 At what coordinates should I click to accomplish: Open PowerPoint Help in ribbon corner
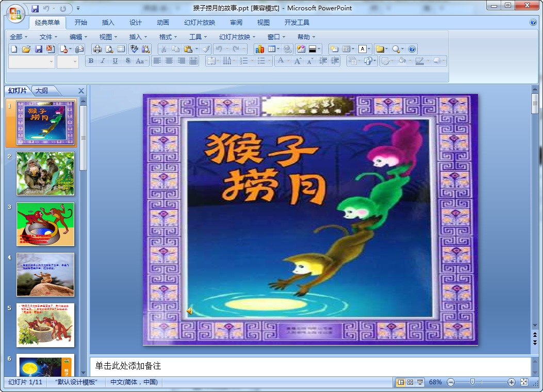pyautogui.click(x=533, y=23)
